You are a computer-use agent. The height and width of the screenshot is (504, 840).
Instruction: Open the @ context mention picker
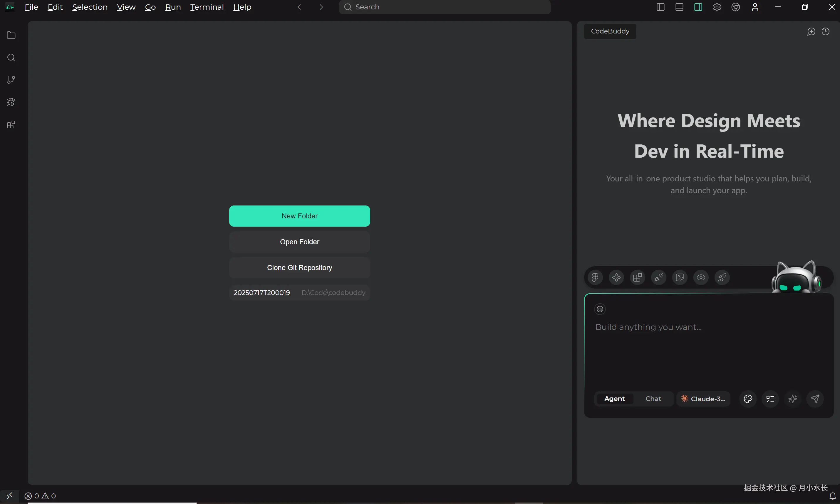(600, 309)
